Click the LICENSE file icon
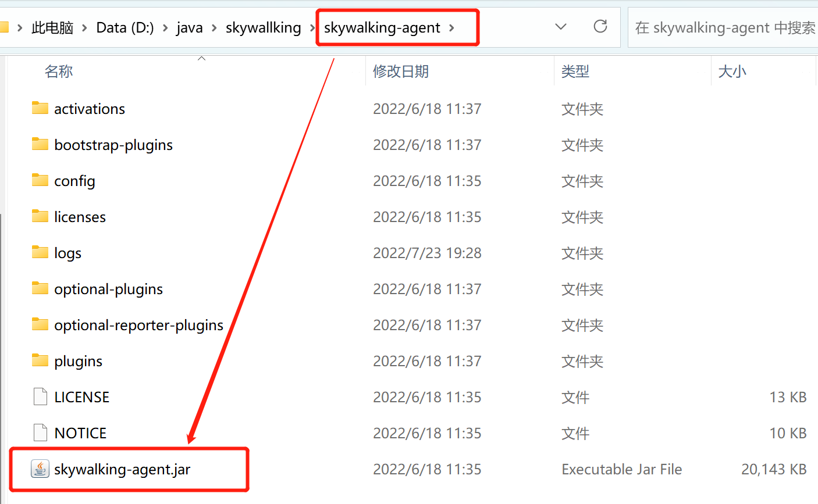818x504 pixels. click(40, 396)
